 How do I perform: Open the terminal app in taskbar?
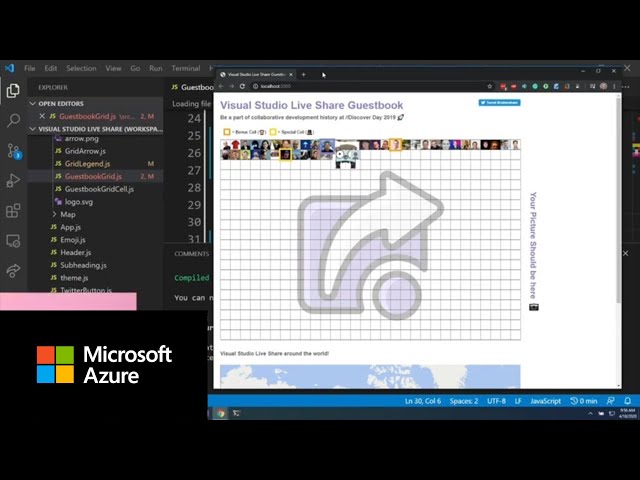pyautogui.click(x=236, y=413)
